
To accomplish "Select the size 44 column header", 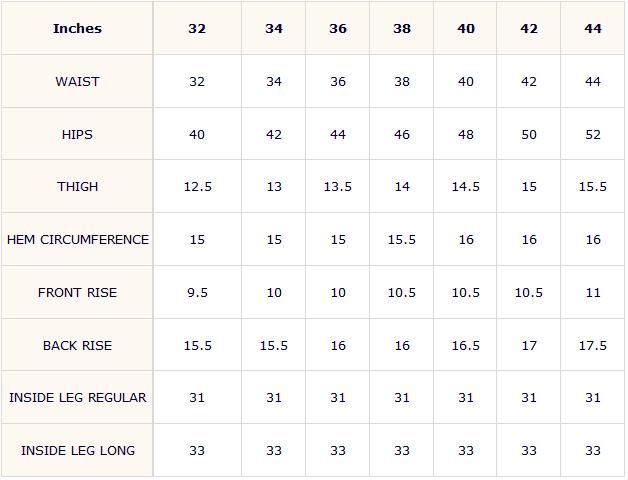I will point(593,28).
